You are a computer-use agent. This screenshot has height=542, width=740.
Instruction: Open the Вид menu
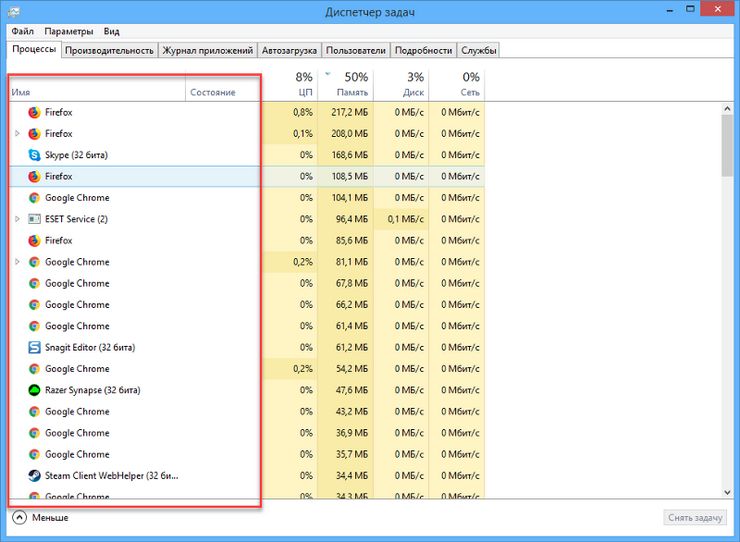[x=111, y=32]
